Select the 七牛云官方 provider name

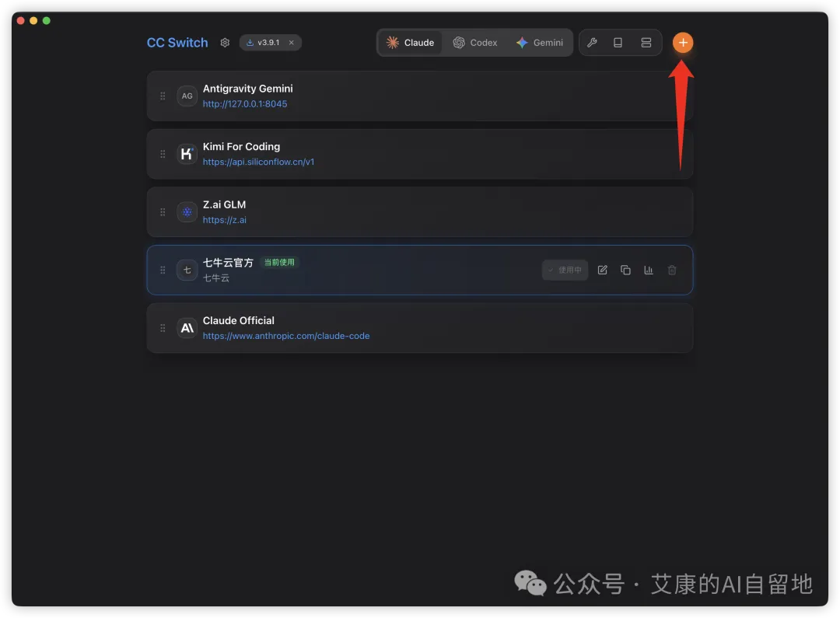coord(228,263)
